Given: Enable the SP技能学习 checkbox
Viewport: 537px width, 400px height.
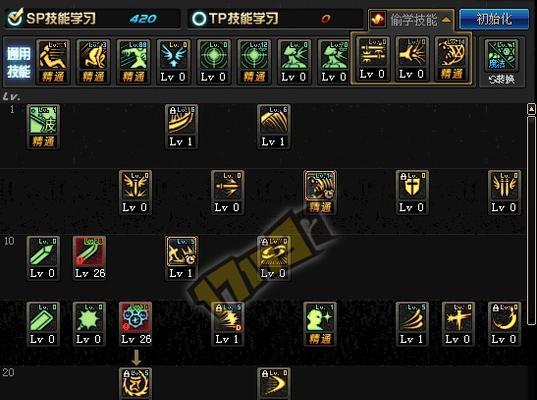Looking at the screenshot, I should pyautogui.click(x=15, y=17).
